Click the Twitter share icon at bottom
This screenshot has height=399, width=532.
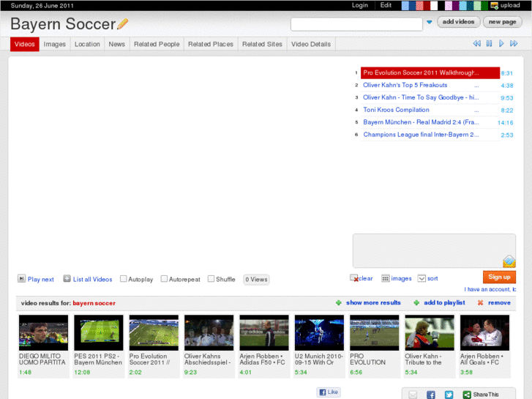[x=449, y=395]
